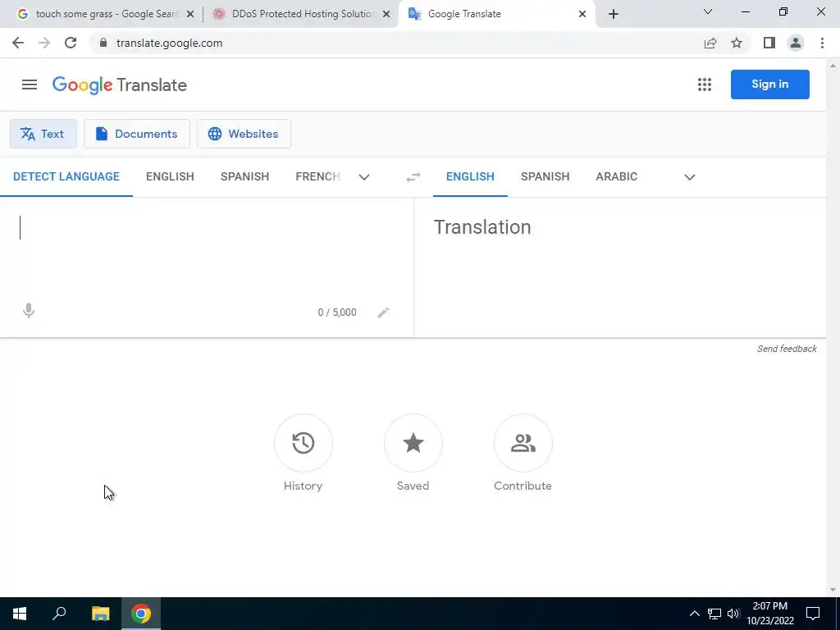Screen dimensions: 840x630
Task: Select English as source language
Action: point(170,177)
